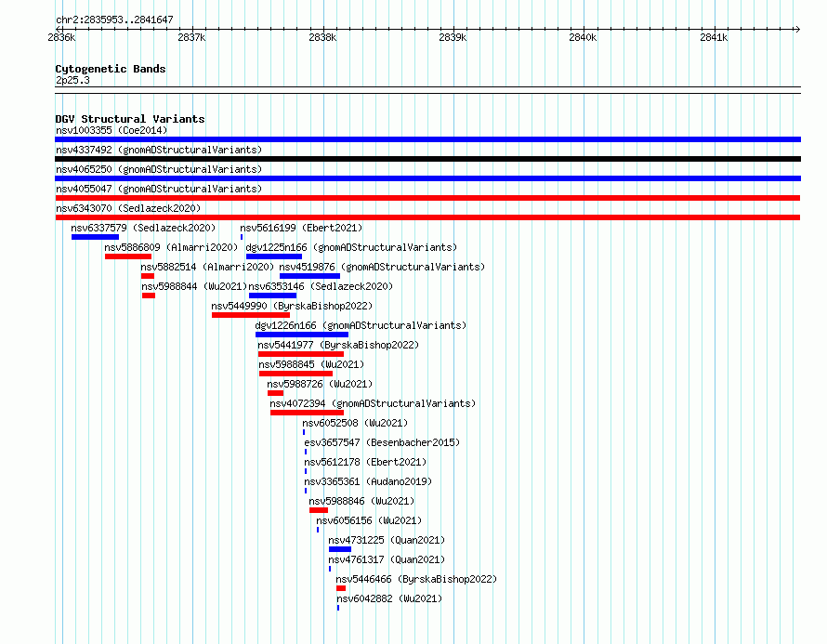Open nsv6052508 (Wu2021) label
The width and height of the screenshot is (827, 644).
[x=355, y=423]
